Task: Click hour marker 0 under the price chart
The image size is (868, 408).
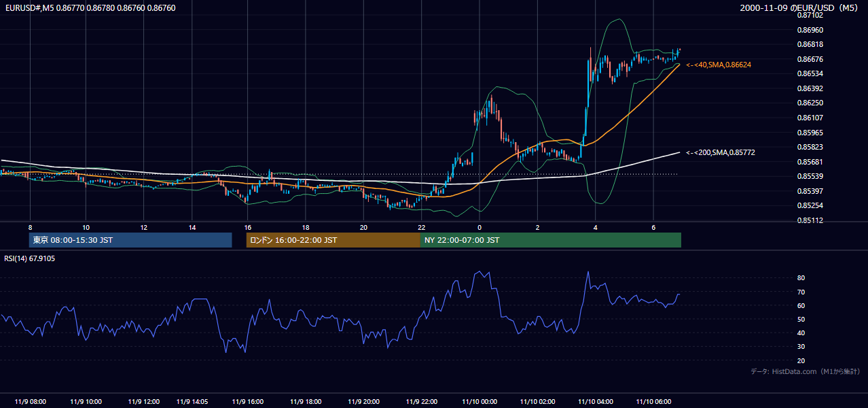Action: click(x=480, y=227)
